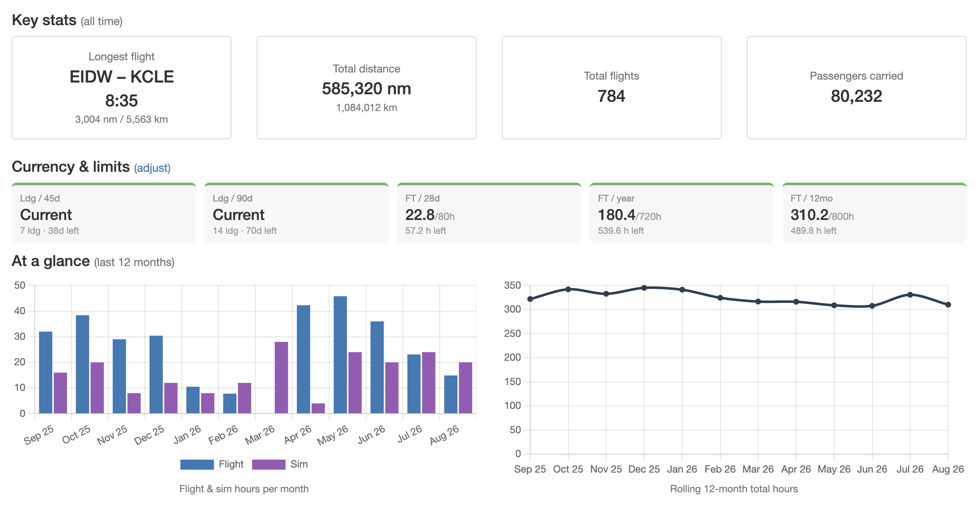Toggle the Flight series in chart legend
The height and width of the screenshot is (517, 980).
click(x=212, y=464)
